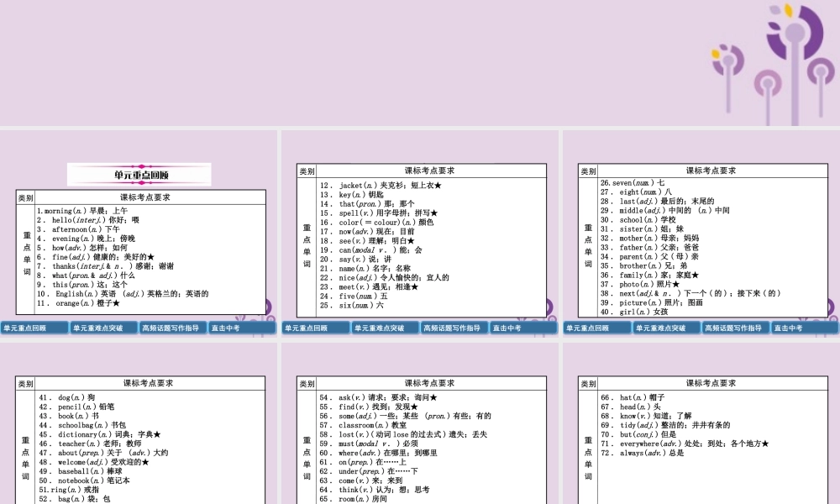
Task: Select the row '58. lost(v.)' past tense entry
Action: [403, 434]
